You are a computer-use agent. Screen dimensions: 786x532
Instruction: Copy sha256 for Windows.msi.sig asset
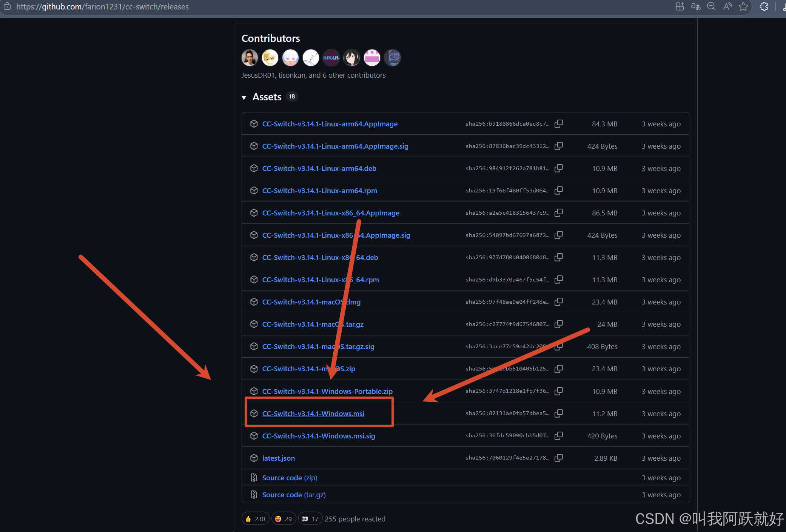point(559,436)
